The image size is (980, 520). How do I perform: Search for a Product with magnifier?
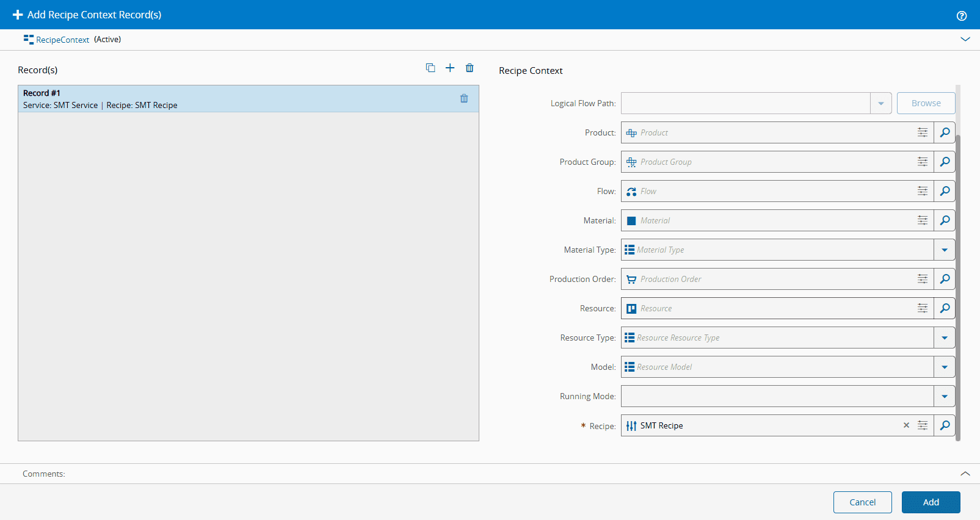pyautogui.click(x=945, y=132)
